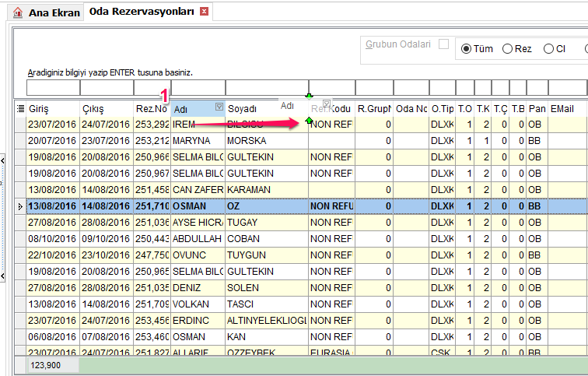Select the OVUNC name cell

[x=198, y=255]
